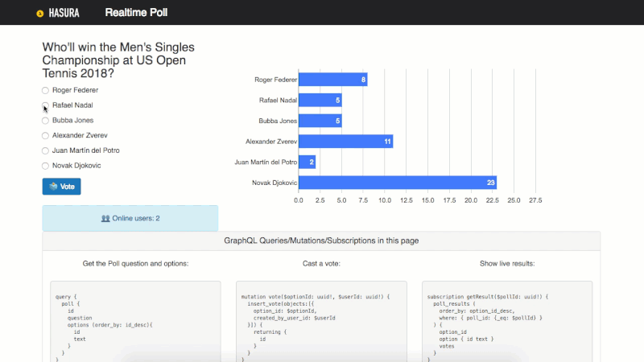Pick the Alexander Zverev radio option

45,135
